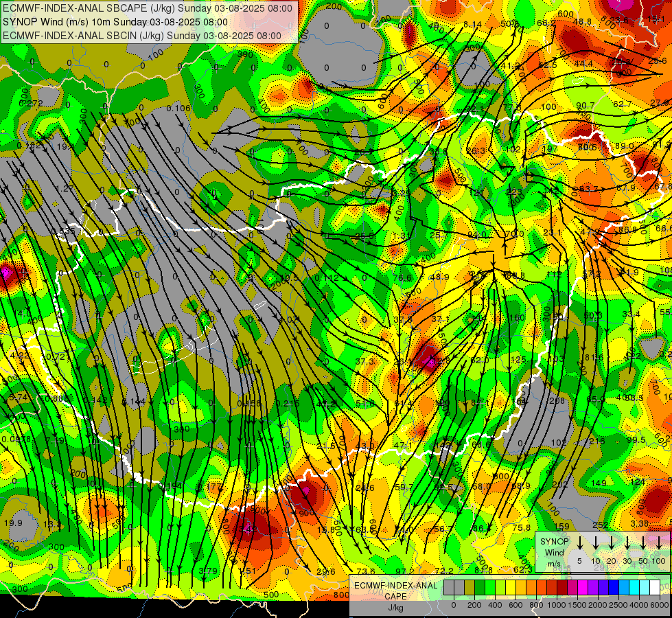Viewport: 672px width, 618px height.
Task: Pick the pale cyan CAPE scale swatch
Action: tap(645, 588)
